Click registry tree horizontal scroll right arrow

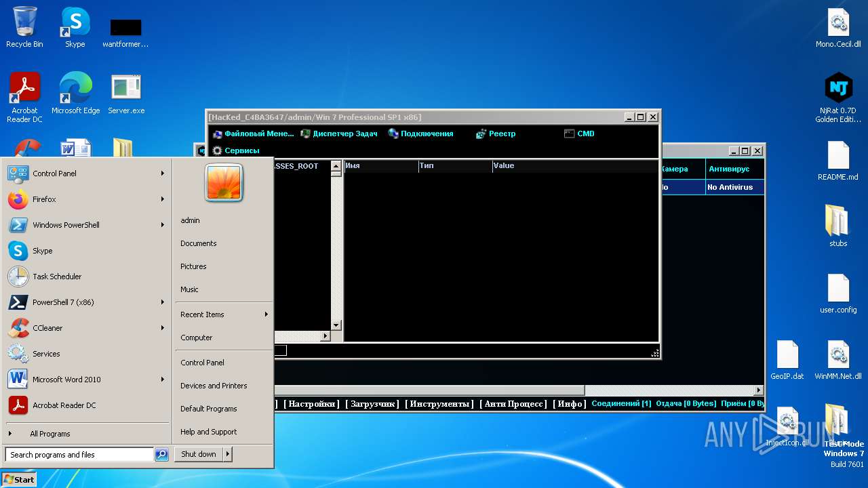click(325, 336)
